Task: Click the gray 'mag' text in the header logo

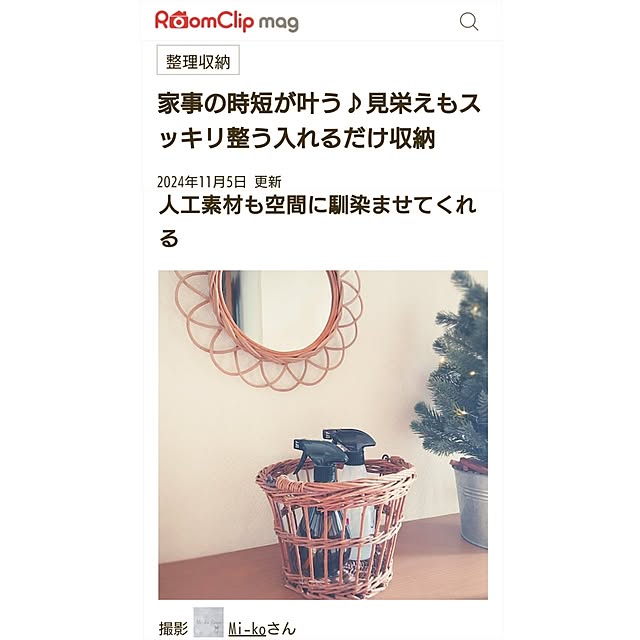Action: point(279,23)
